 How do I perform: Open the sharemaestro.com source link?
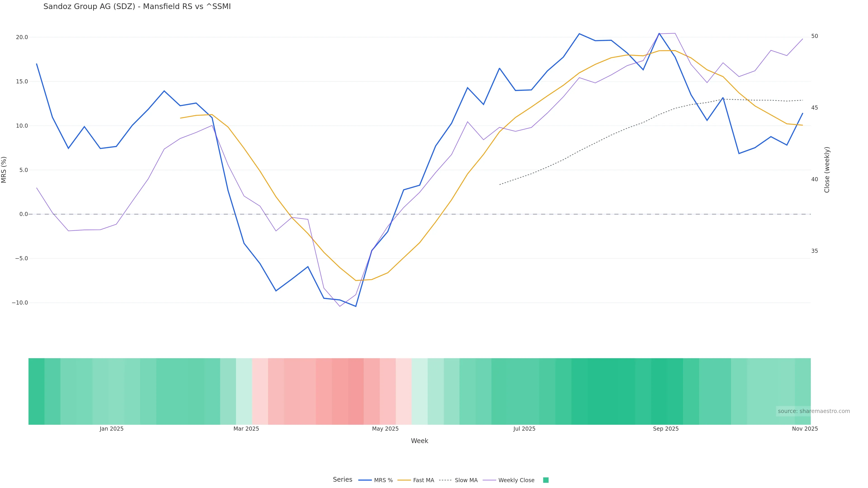[814, 411]
